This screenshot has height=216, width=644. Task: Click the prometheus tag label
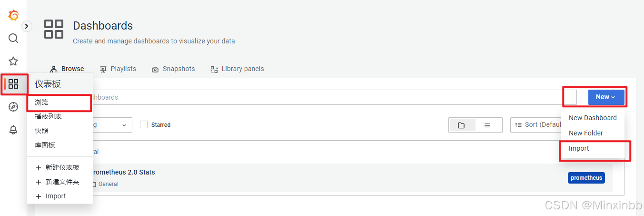tap(586, 178)
